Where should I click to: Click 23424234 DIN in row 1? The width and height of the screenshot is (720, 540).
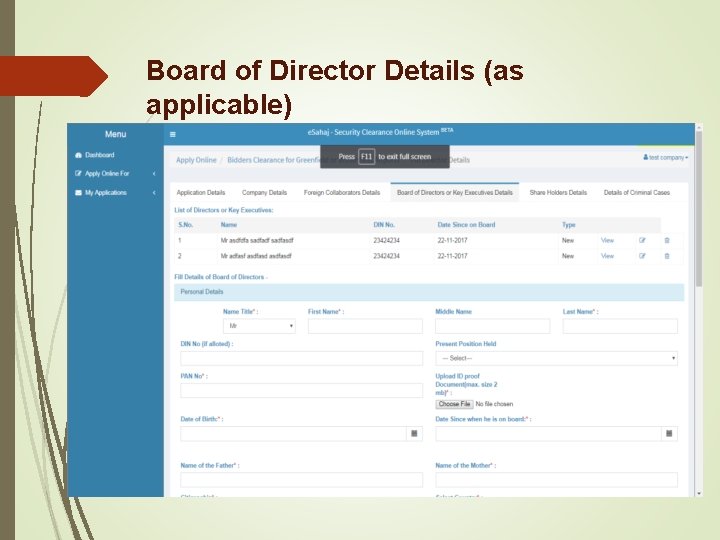point(386,241)
